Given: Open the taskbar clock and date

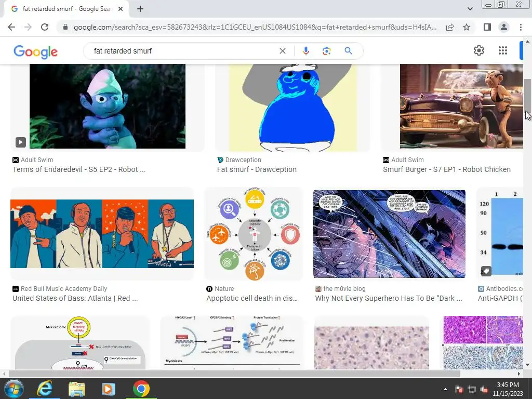Looking at the screenshot, I should point(508,389).
